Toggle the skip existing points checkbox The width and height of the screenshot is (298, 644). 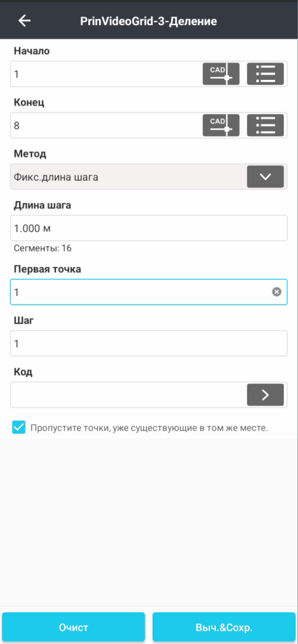pyautogui.click(x=18, y=428)
